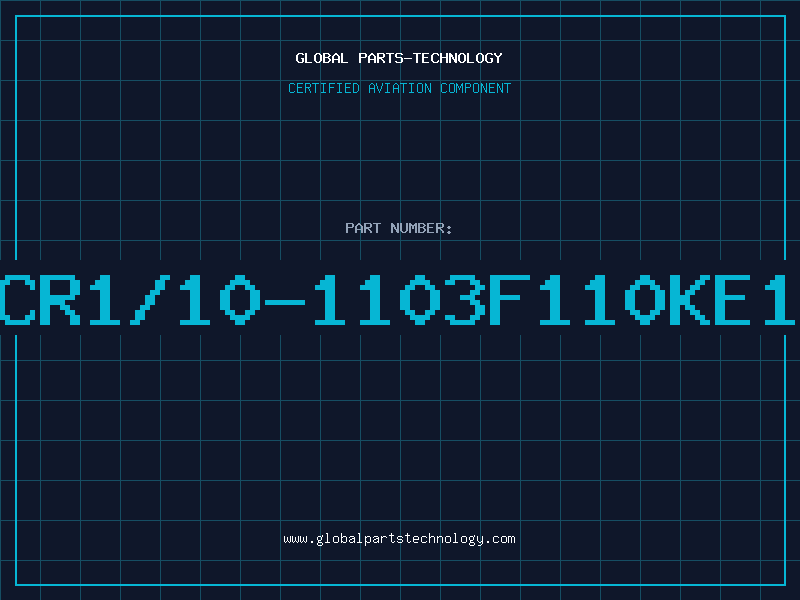Image resolution: width=800 pixels, height=600 pixels.
Task: Select the large CR1/10-1103F110KE1 part number
Action: [398, 299]
